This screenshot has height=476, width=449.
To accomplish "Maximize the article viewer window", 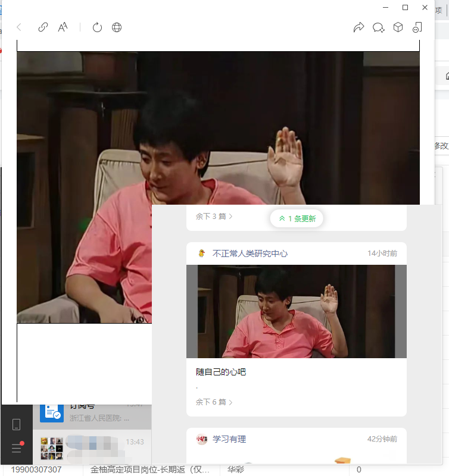I will [406, 7].
